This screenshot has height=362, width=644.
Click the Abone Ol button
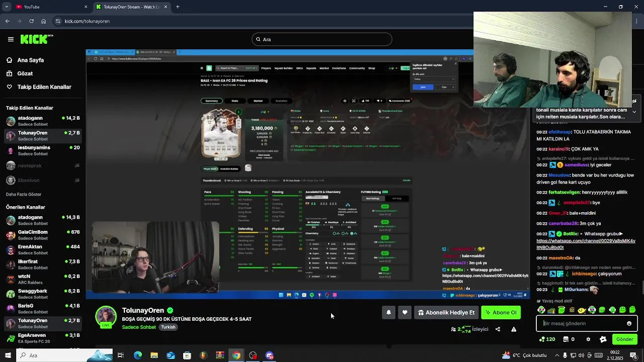point(501,312)
